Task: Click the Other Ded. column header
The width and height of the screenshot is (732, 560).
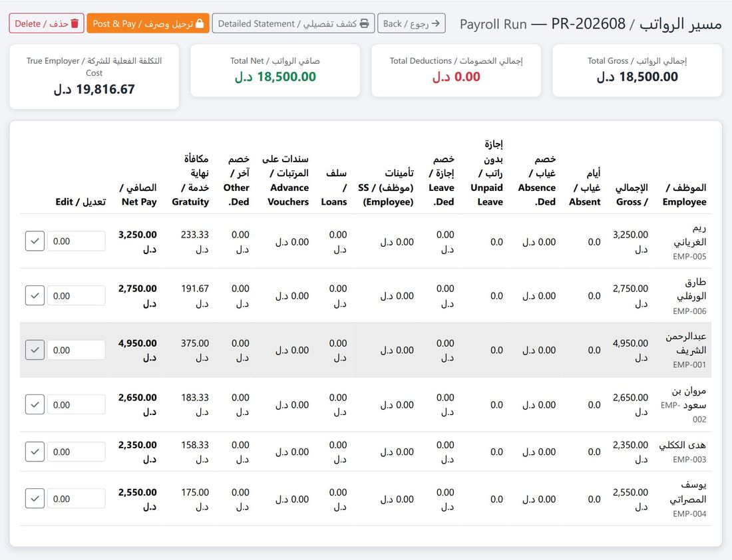Action: click(x=237, y=180)
